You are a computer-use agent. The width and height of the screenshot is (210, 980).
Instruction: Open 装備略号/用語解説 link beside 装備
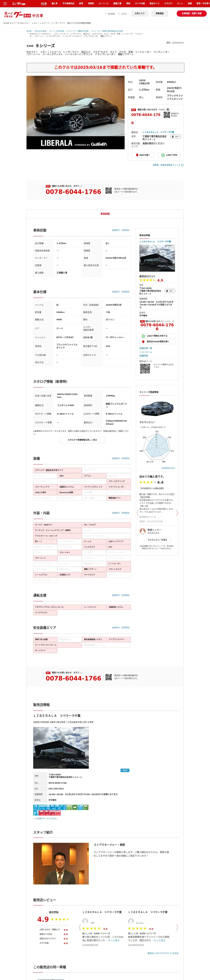tap(120, 458)
